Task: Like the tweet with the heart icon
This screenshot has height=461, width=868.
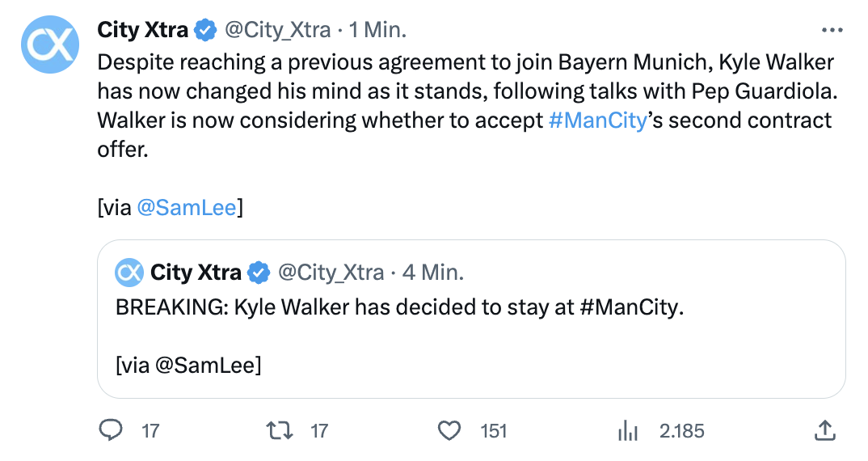Action: (449, 430)
